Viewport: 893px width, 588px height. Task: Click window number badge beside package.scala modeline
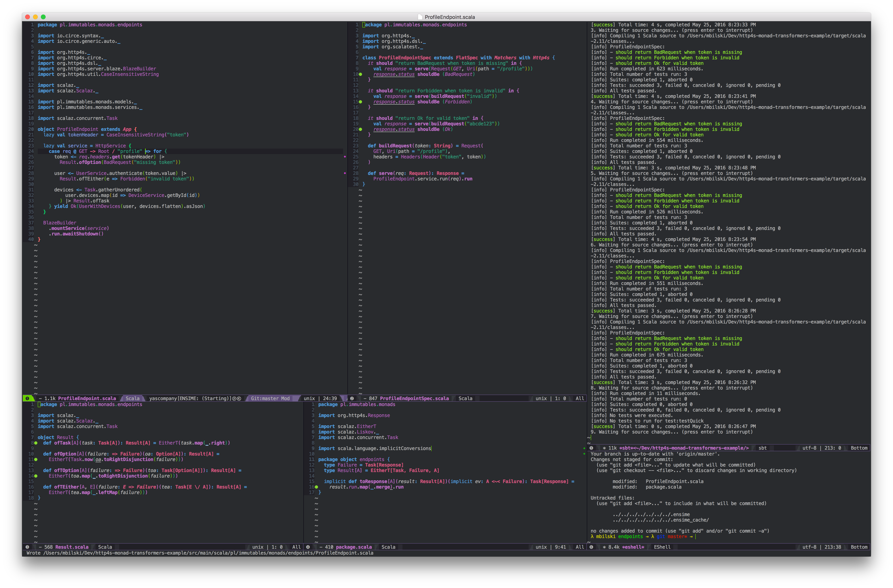(x=308, y=547)
